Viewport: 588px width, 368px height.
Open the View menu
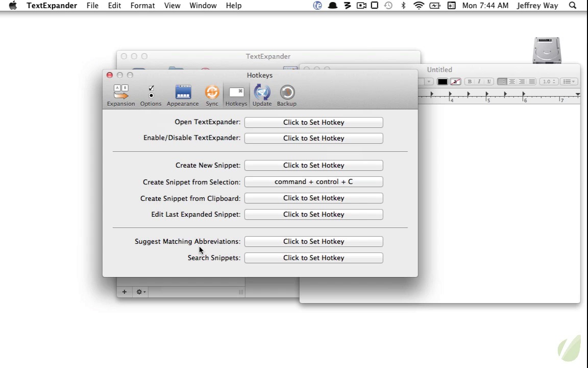pyautogui.click(x=172, y=6)
